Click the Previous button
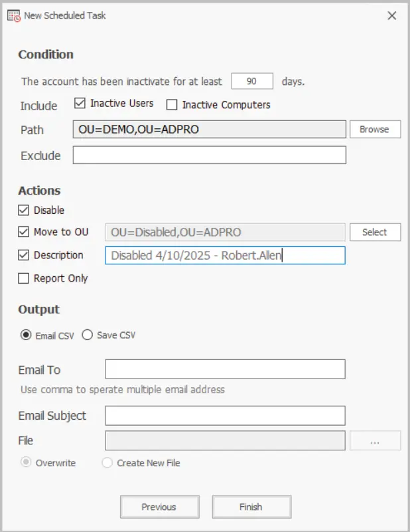The height and width of the screenshot is (532, 410). coord(159,506)
